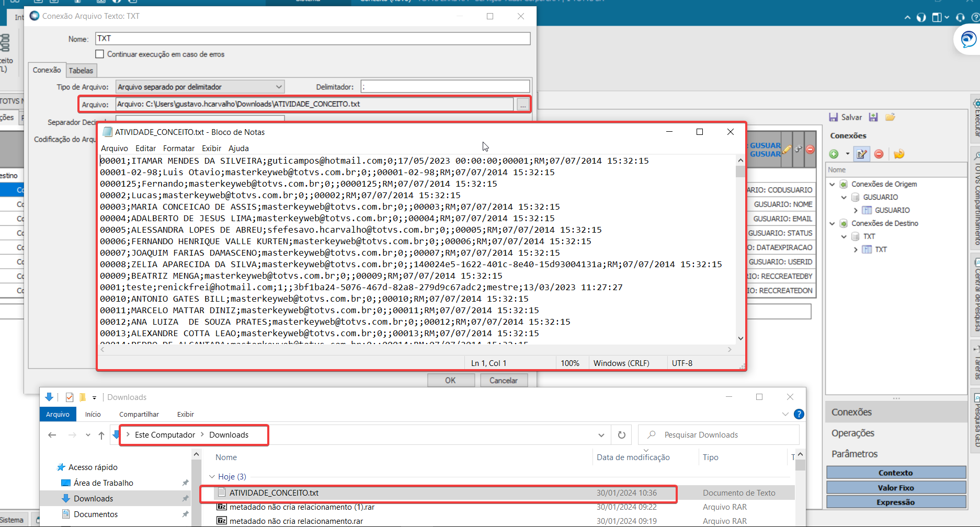Viewport: 980px width, 527px height.
Task: Collapse Conexões de Destino tree node
Action: tap(832, 223)
